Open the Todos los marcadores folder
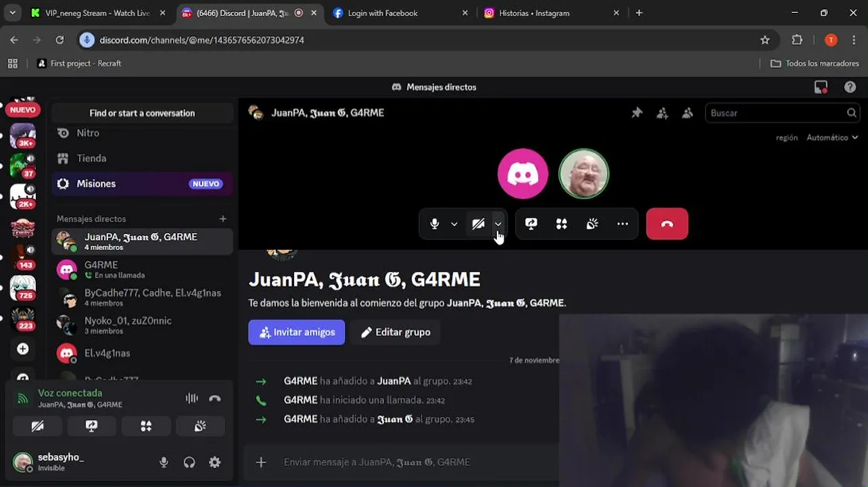This screenshot has height=487, width=868. (815, 63)
